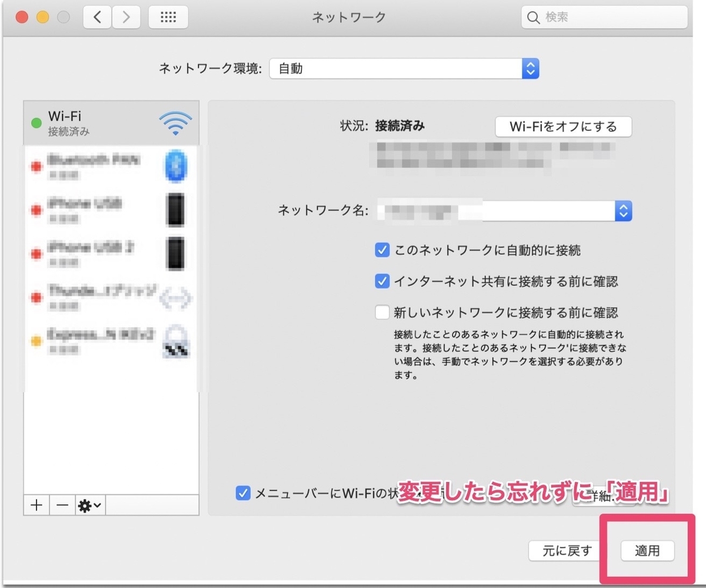Open the ネットワーク名 dropdown

(504, 210)
